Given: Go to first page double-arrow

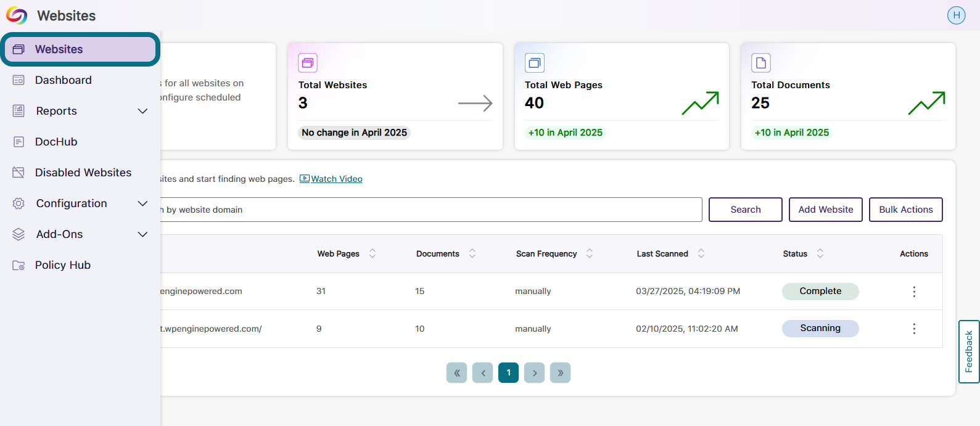Looking at the screenshot, I should point(456,372).
